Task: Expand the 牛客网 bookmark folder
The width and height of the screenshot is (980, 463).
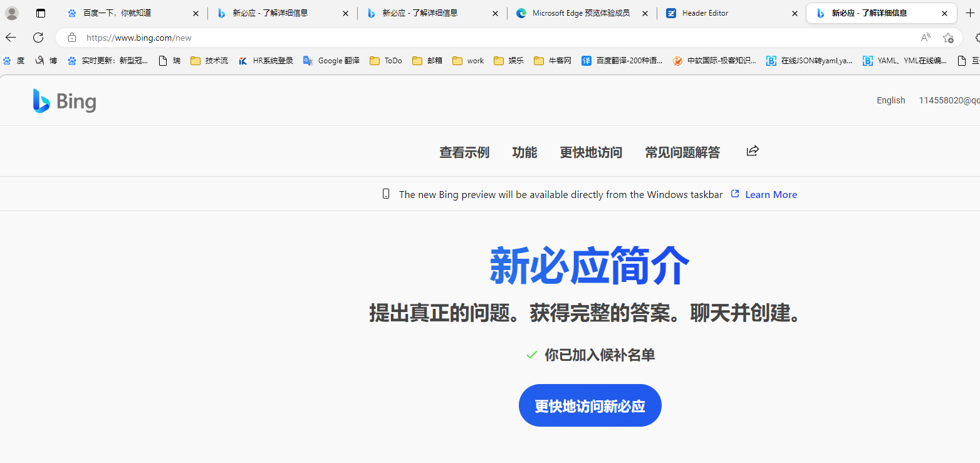Action: point(553,61)
